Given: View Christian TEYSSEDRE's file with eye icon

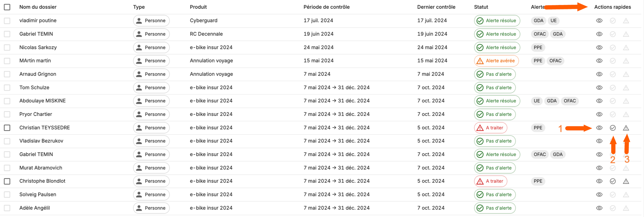Looking at the screenshot, I should [599, 128].
